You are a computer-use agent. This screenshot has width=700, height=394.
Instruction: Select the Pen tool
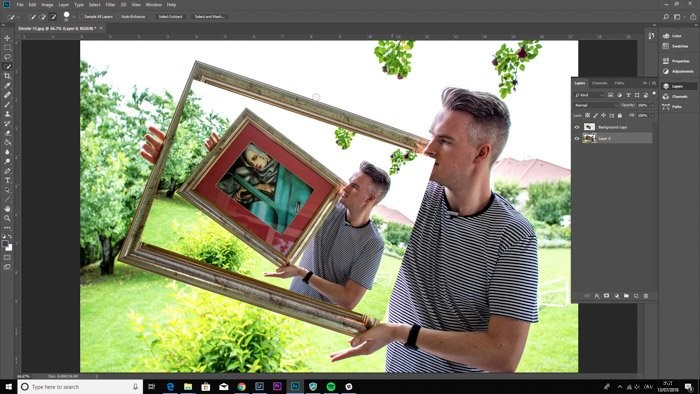pos(7,171)
